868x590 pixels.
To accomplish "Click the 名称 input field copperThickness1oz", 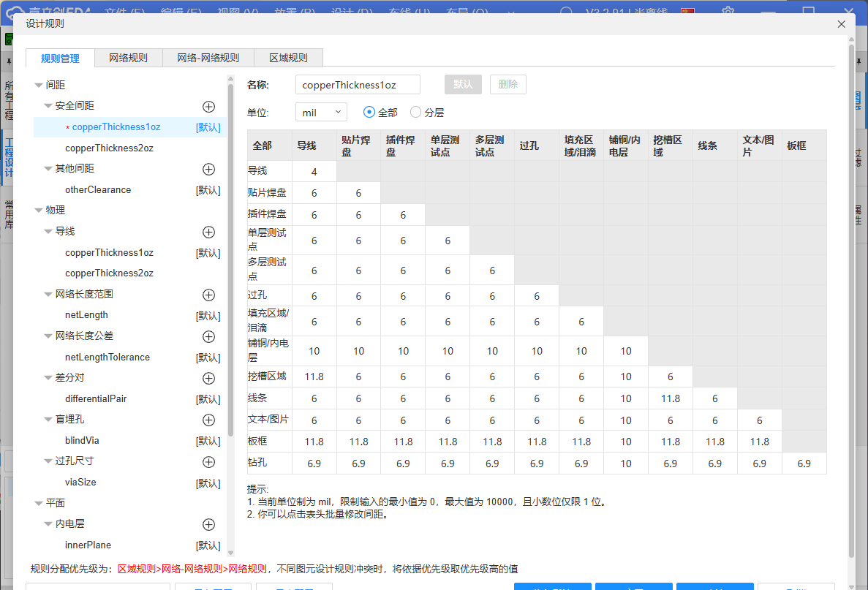I will click(358, 85).
